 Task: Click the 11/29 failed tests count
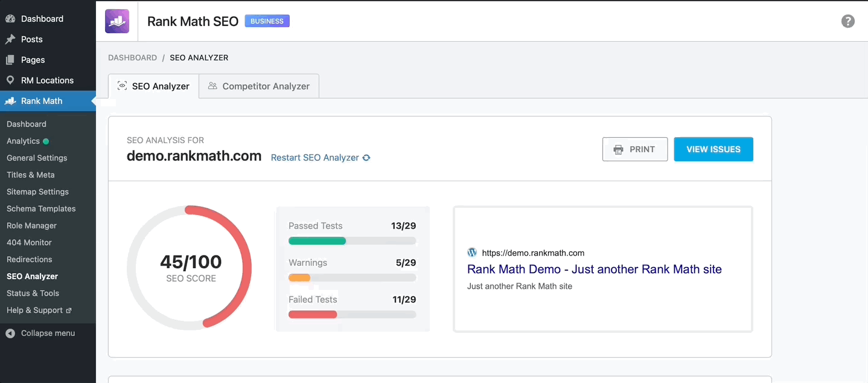pos(404,300)
